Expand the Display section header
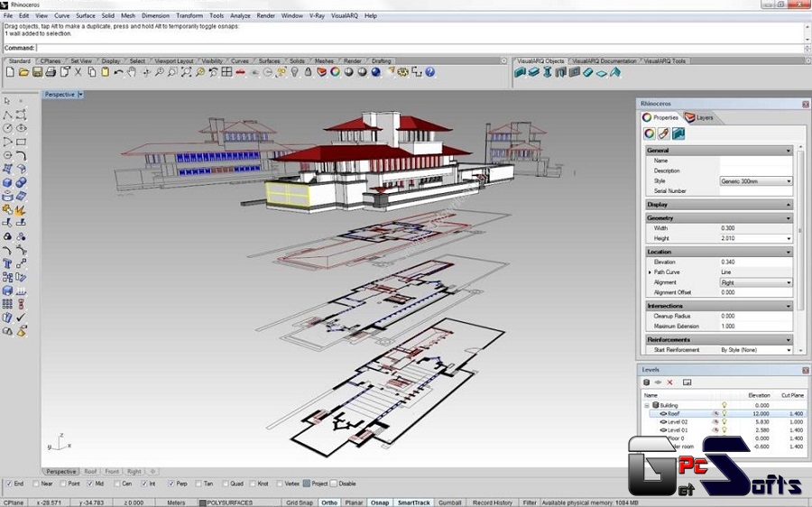Screen dimensions: 812x507 719,205
